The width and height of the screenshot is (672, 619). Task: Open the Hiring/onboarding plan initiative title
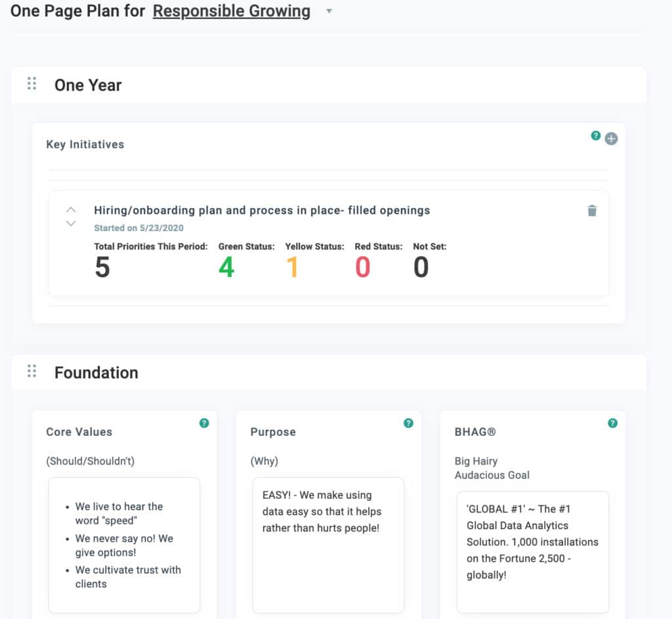pos(262,211)
